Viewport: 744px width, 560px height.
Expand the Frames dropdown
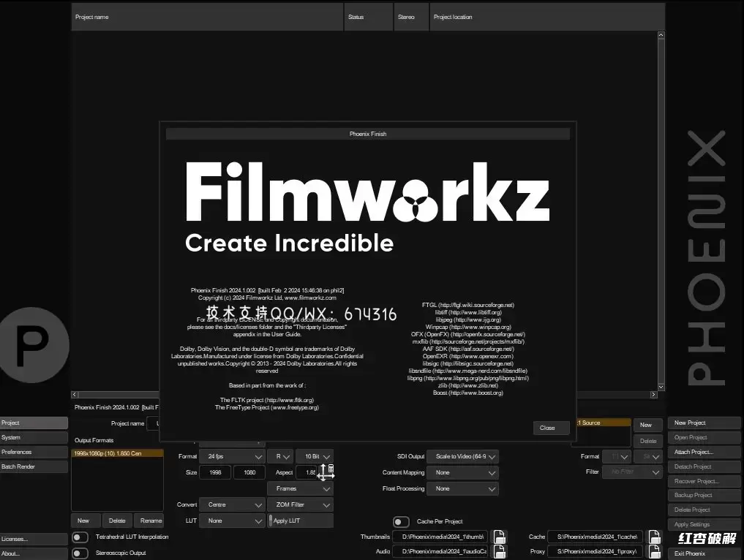tap(301, 489)
